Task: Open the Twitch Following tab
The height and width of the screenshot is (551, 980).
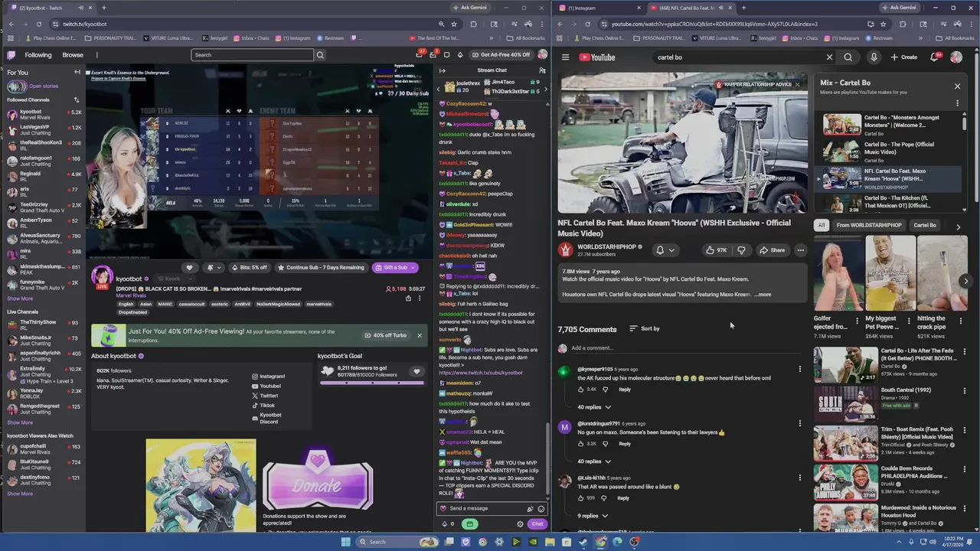Action: 38,55
